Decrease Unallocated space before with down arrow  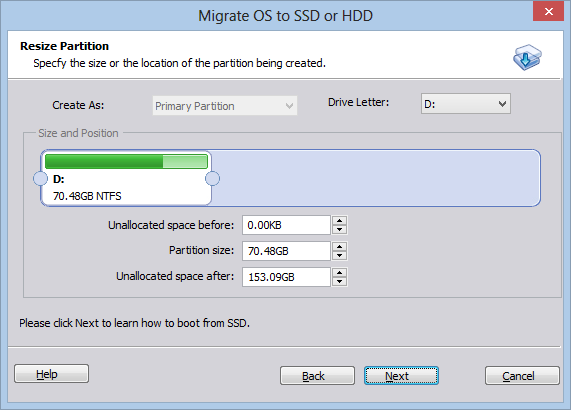click(x=339, y=230)
